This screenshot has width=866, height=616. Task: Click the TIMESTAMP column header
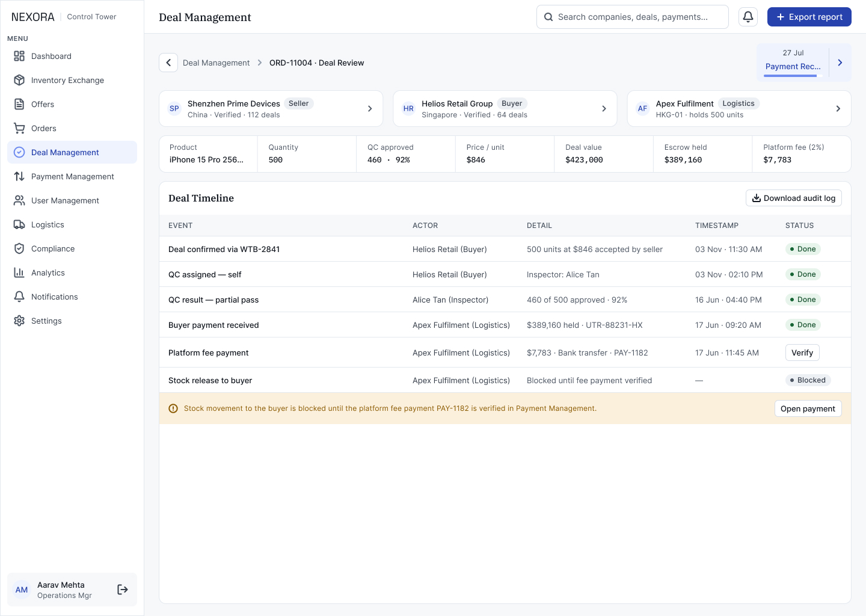pos(717,226)
